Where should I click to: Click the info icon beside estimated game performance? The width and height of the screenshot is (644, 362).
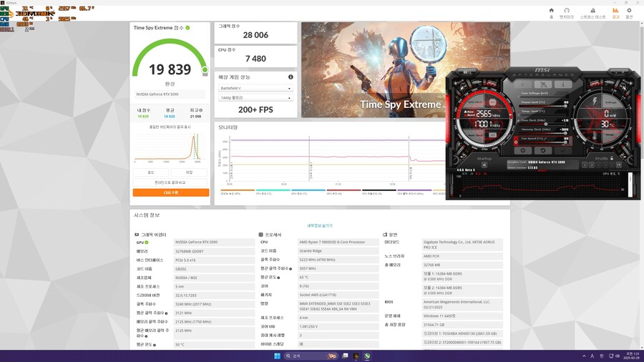pyautogui.click(x=291, y=77)
